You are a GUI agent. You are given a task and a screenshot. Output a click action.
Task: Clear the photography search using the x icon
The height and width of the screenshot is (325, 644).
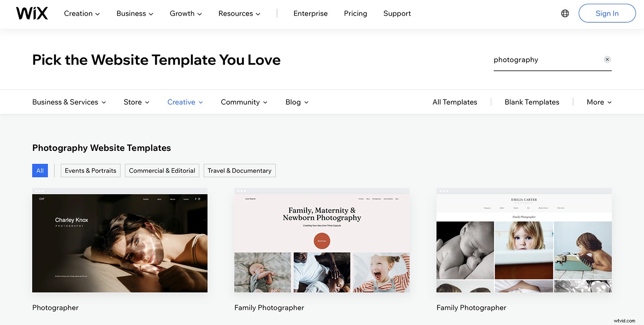[607, 59]
